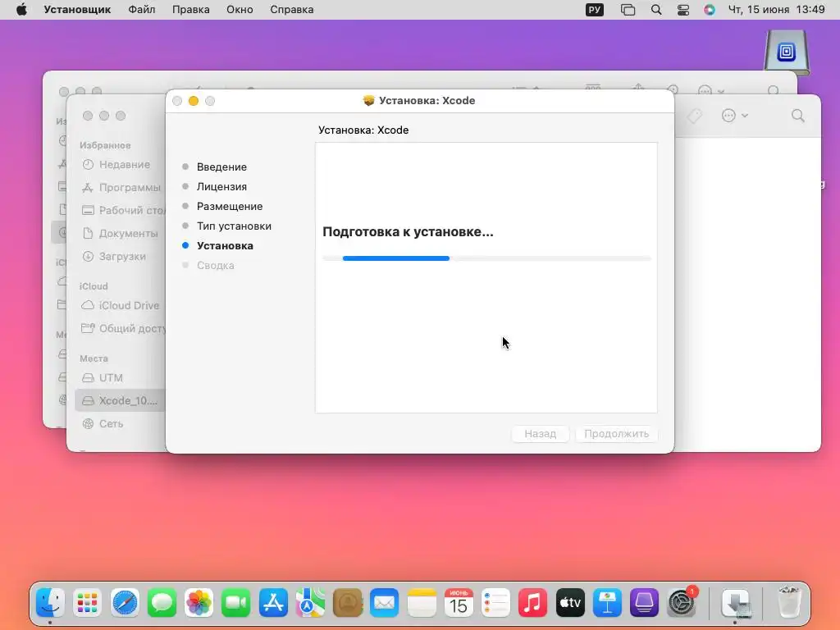Select the Xcode_10 volume in Finder sidebar
840x630 pixels.
click(x=120, y=400)
